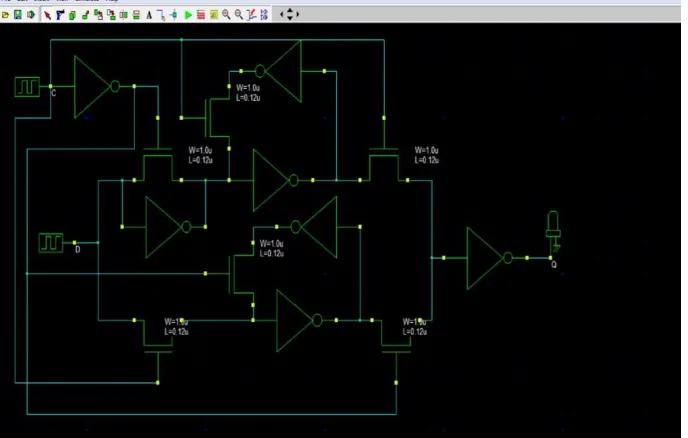
Task: Pan the view down with down arrow
Action: pos(290,18)
